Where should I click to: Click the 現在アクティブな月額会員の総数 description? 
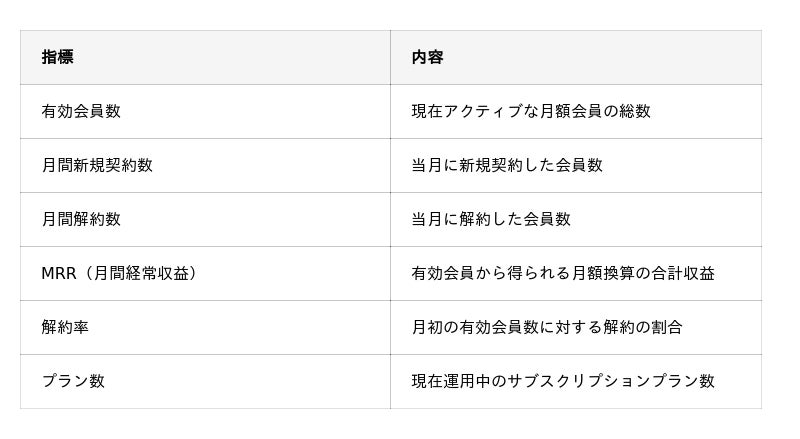tap(531, 111)
